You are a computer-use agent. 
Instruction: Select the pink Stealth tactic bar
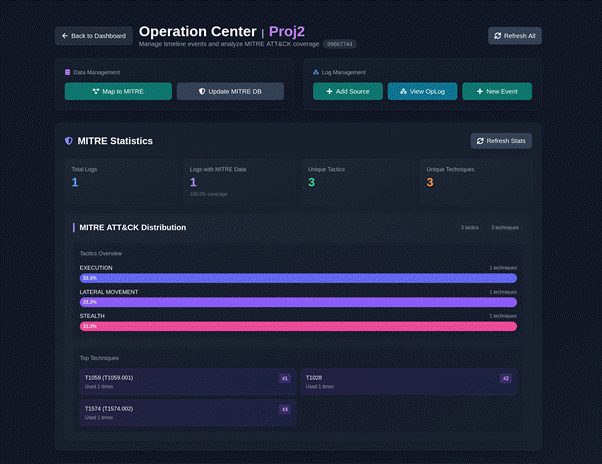pos(298,326)
